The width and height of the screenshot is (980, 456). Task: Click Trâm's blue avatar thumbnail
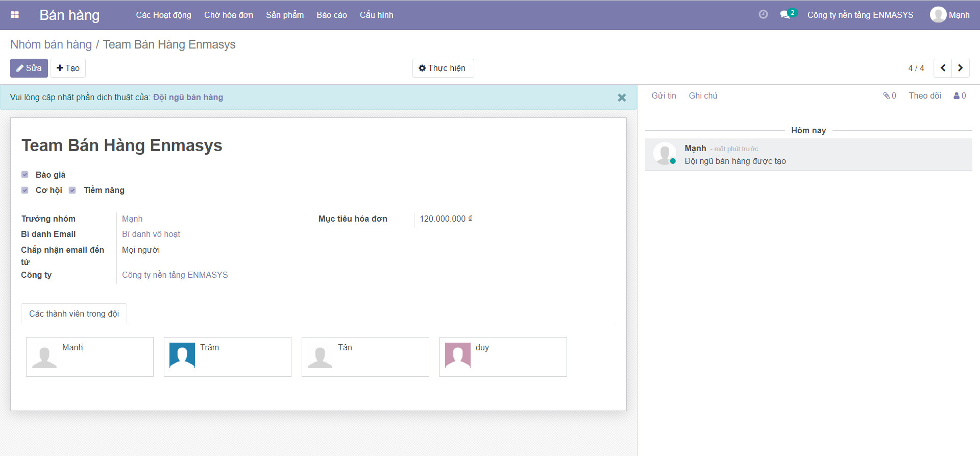click(x=182, y=355)
